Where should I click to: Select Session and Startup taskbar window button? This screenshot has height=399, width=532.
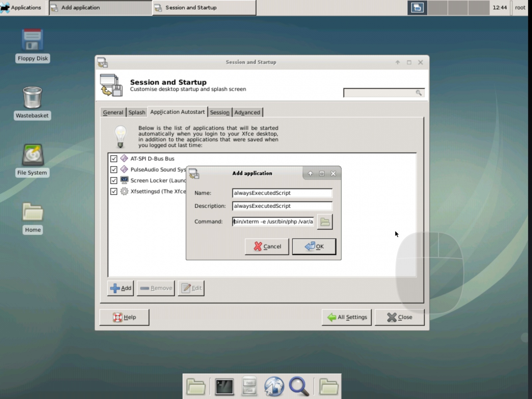click(x=204, y=7)
